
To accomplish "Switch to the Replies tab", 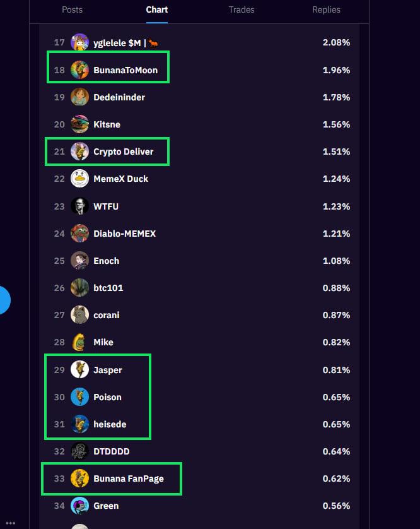I will pos(326,10).
